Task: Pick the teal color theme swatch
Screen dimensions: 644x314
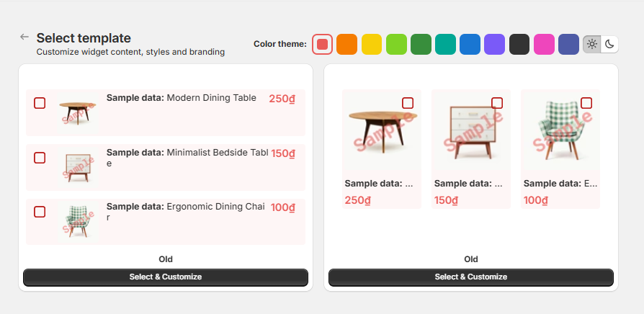Action: (445, 44)
